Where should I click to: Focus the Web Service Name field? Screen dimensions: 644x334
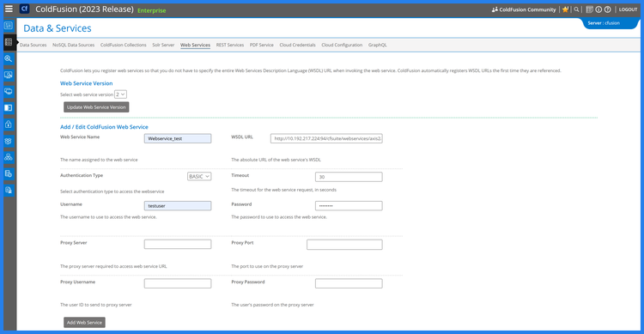[178, 138]
